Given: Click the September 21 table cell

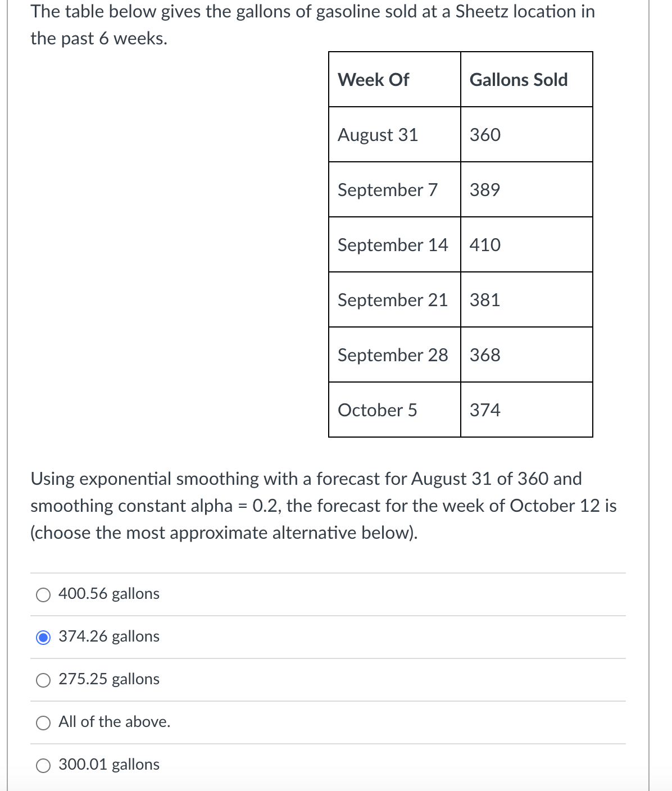Looking at the screenshot, I should (392, 300).
